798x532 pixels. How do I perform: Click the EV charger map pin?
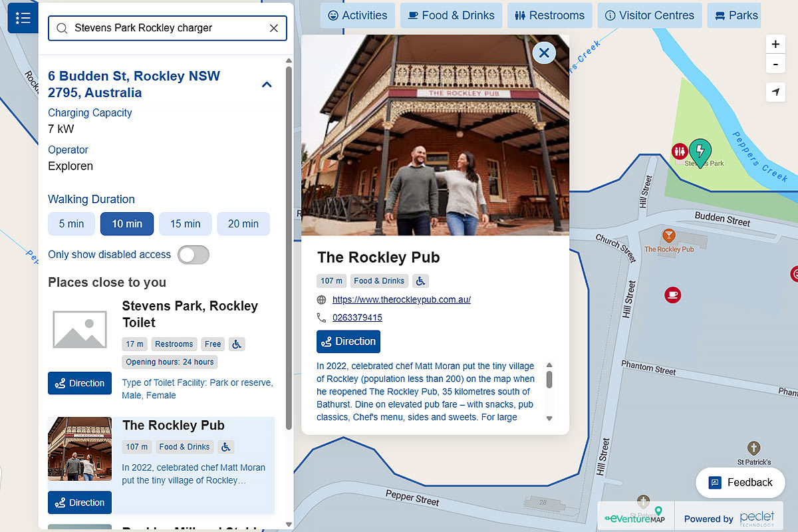click(x=700, y=152)
